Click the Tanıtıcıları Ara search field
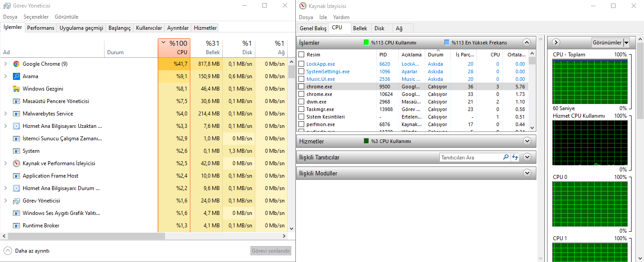 [x=471, y=157]
